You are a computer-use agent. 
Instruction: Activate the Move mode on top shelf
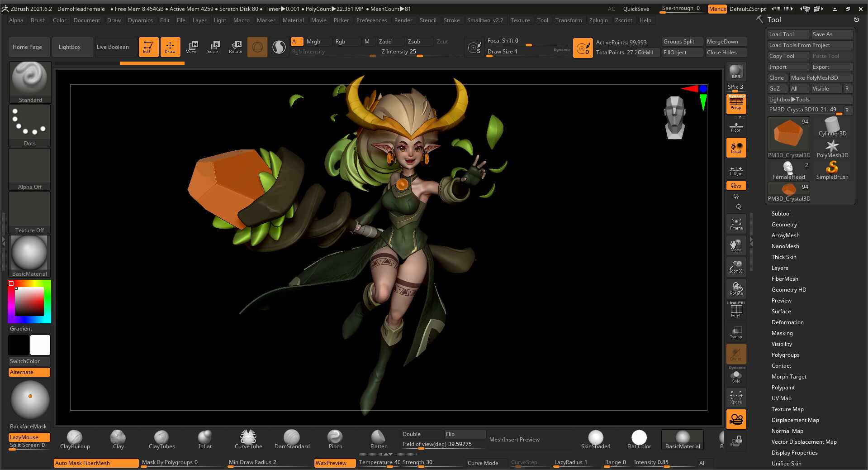click(x=192, y=47)
